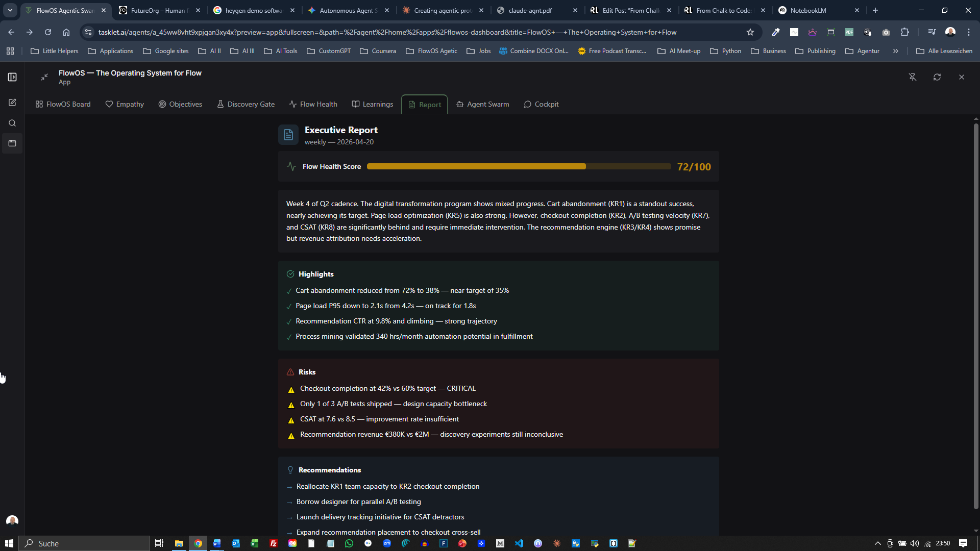
Task: Switch to Flow Health tab
Action: point(313,104)
